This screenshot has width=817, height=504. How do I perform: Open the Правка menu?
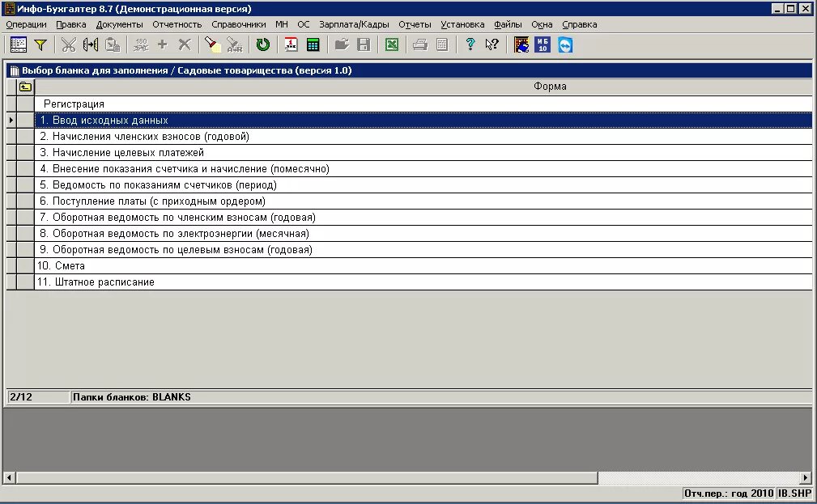71,24
